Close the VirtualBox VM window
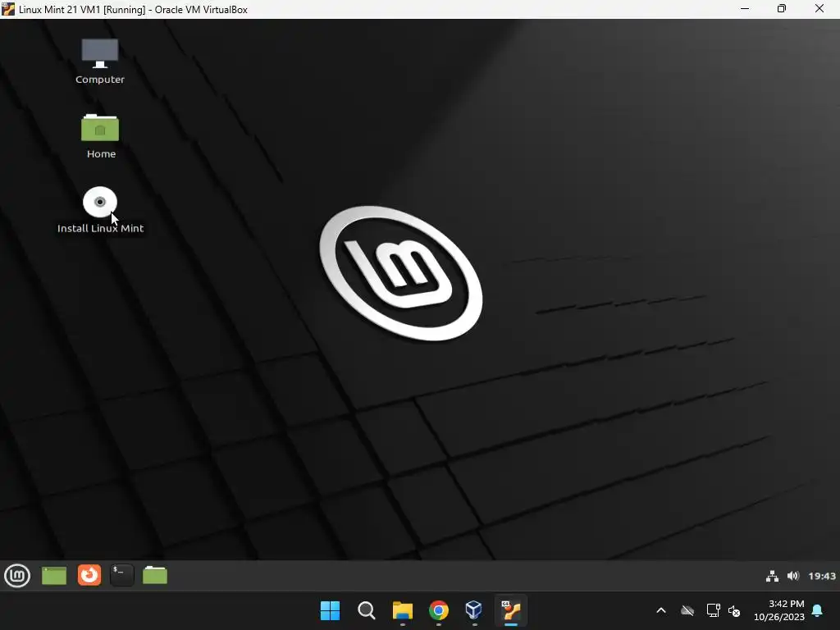840x630 pixels. click(x=819, y=8)
